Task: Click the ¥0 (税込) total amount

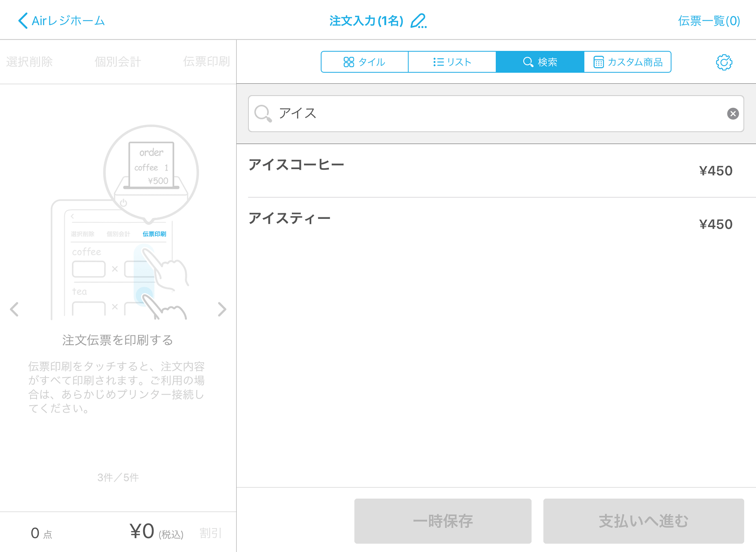Action: 156,532
